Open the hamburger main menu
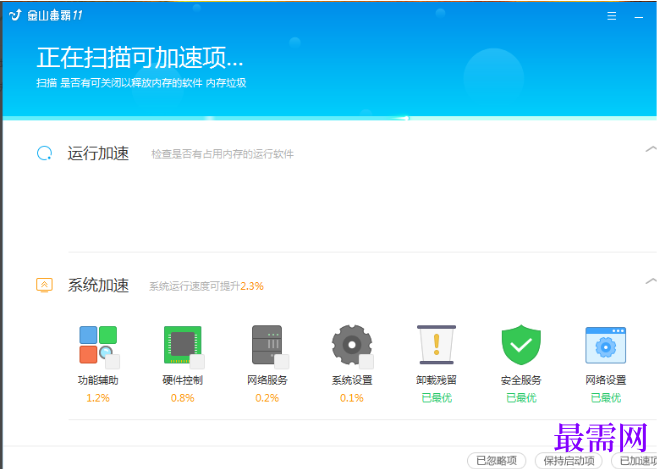The height and width of the screenshot is (469, 666). [x=612, y=16]
